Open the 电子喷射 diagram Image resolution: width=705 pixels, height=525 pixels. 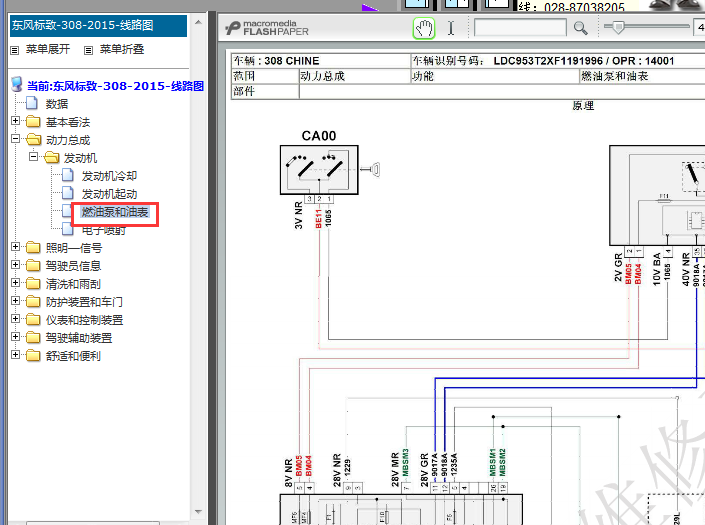pos(103,230)
